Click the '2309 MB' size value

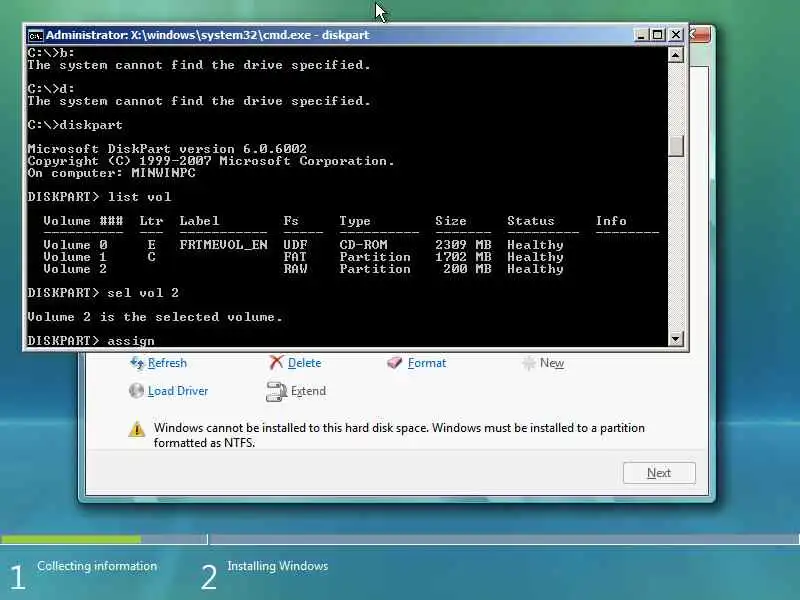pos(463,245)
